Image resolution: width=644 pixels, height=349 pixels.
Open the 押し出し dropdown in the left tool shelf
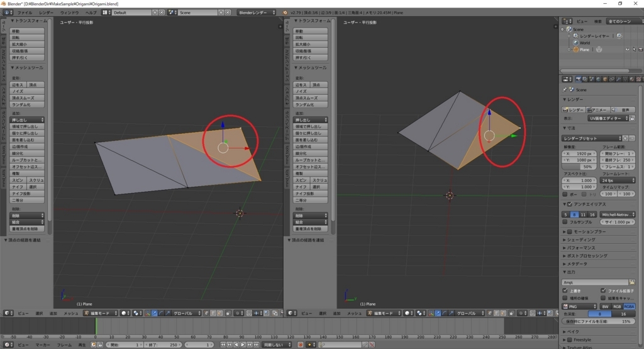27,120
